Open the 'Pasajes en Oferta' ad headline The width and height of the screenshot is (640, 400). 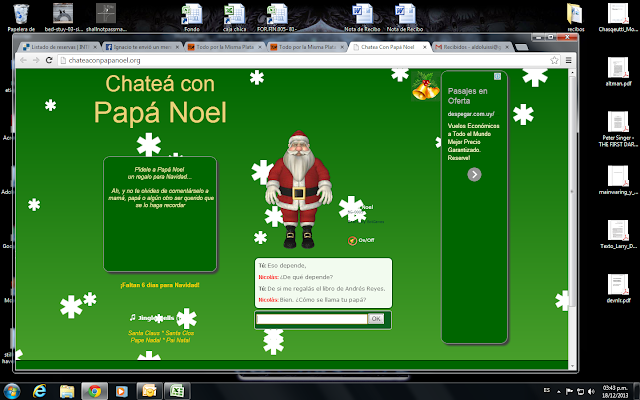pyautogui.click(x=467, y=96)
